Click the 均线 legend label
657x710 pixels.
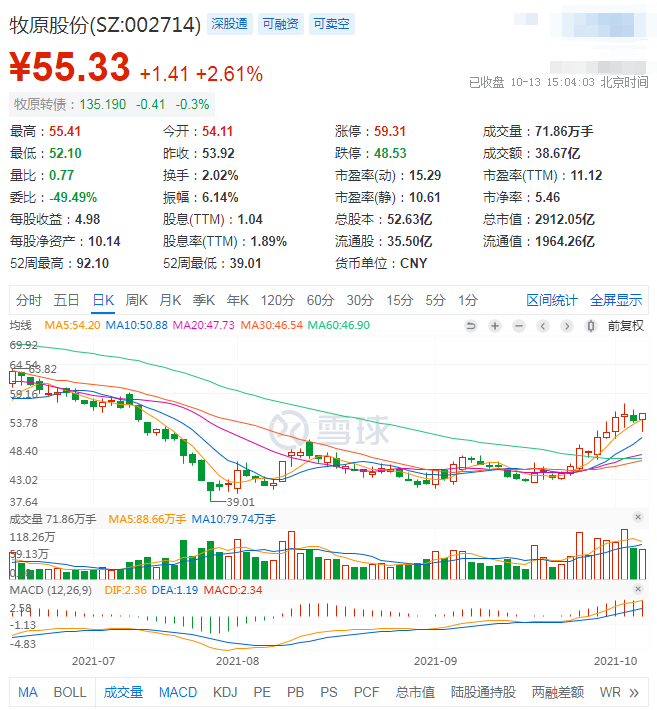coord(21,326)
